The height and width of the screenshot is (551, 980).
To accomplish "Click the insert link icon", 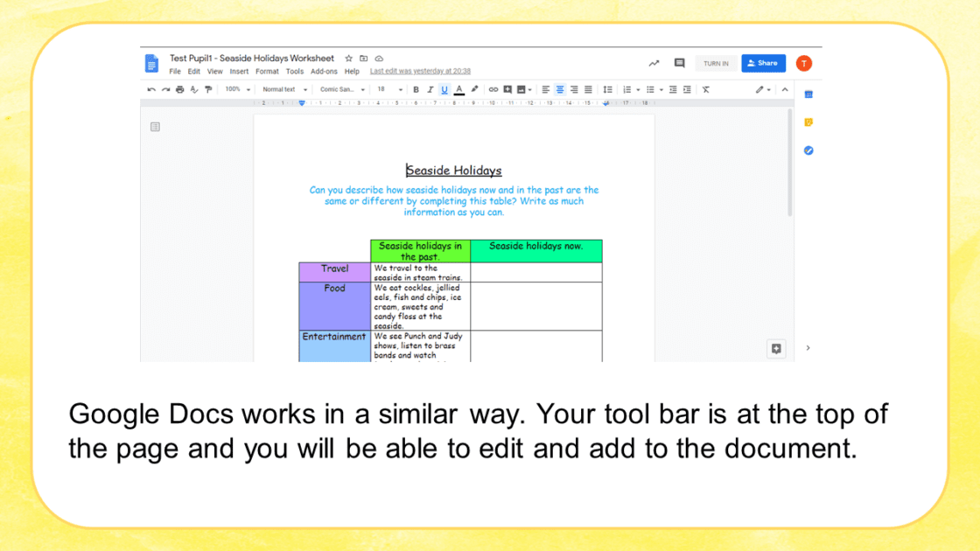I will (x=493, y=89).
